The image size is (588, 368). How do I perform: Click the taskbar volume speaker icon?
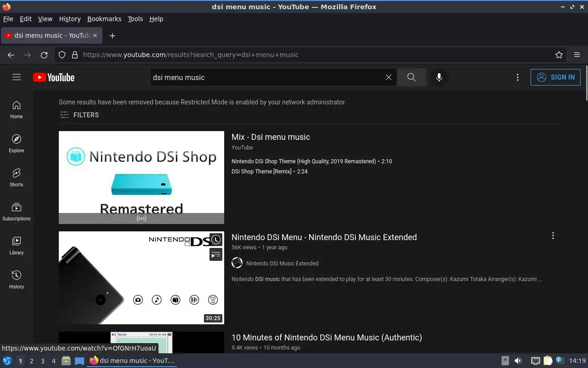pyautogui.click(x=518, y=361)
